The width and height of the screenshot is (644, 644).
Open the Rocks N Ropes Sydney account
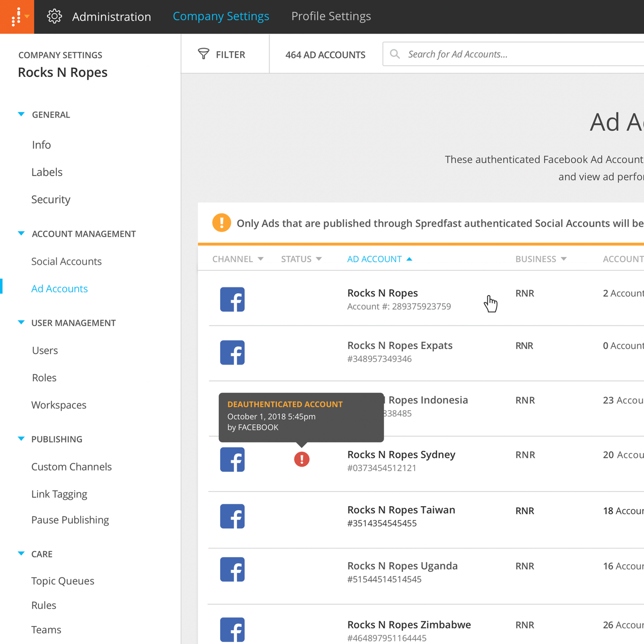click(x=401, y=455)
